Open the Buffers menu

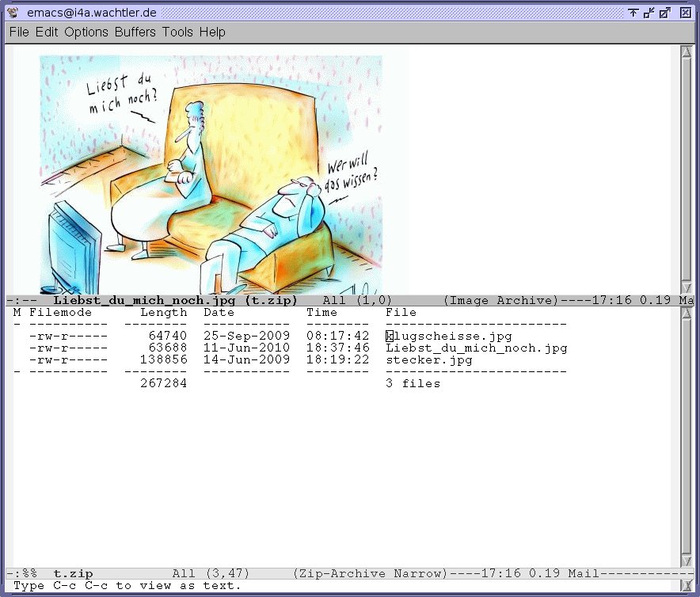coord(135,32)
